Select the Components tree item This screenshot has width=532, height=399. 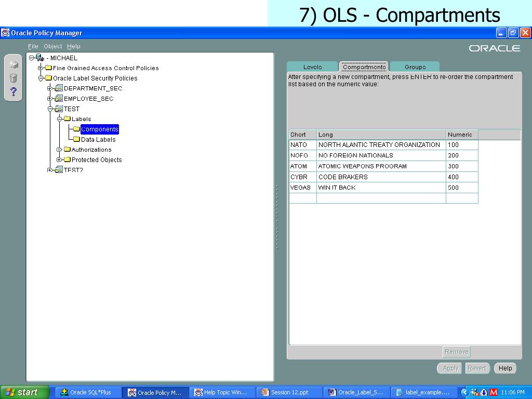coord(99,129)
